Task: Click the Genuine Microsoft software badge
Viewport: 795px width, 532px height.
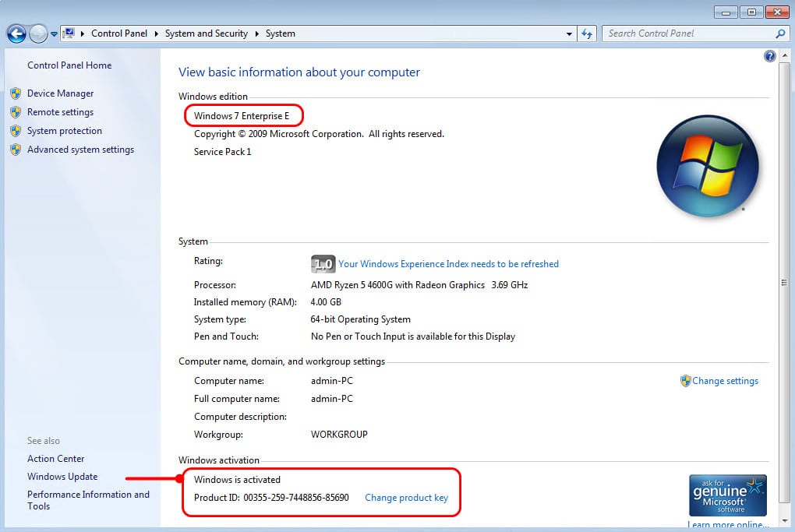Action: click(728, 495)
